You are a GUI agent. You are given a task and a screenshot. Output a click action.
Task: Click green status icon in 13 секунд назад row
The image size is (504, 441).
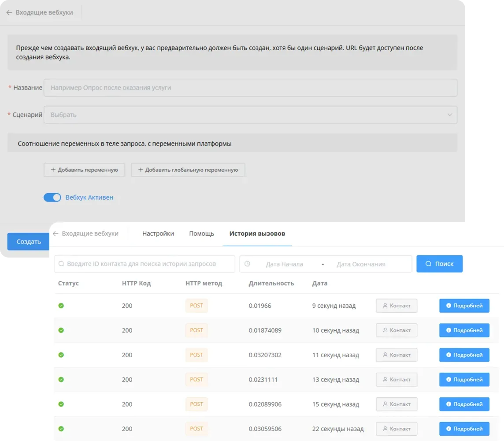coord(61,380)
